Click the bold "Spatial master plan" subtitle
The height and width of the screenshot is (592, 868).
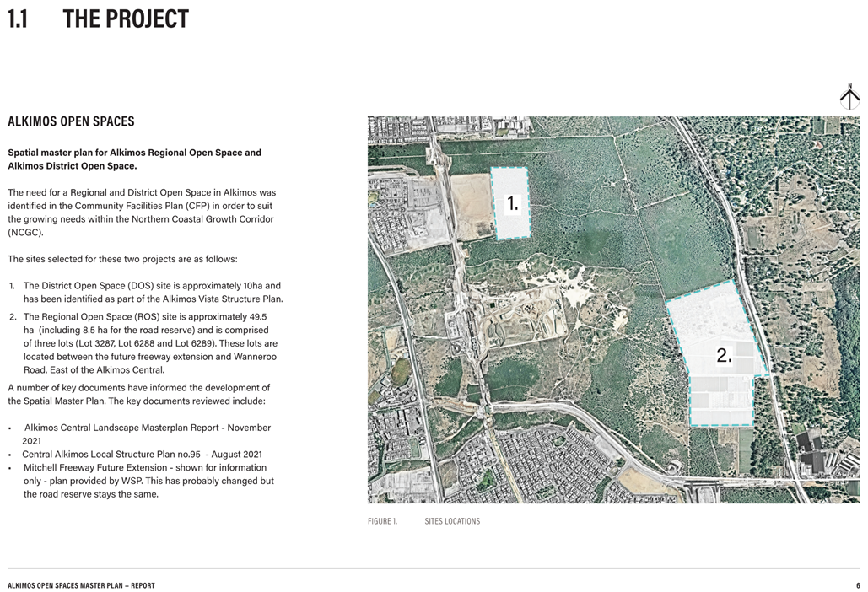tap(134, 159)
